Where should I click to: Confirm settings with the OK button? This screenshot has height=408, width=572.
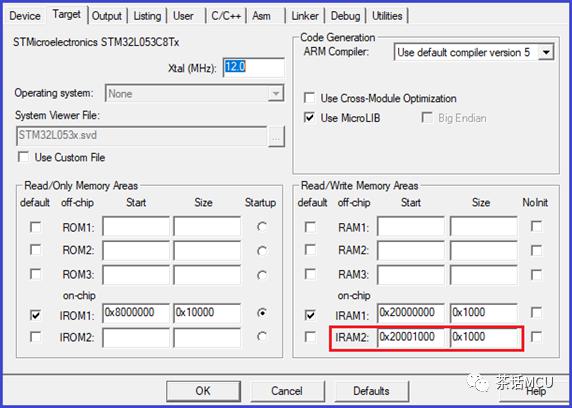tap(203, 391)
